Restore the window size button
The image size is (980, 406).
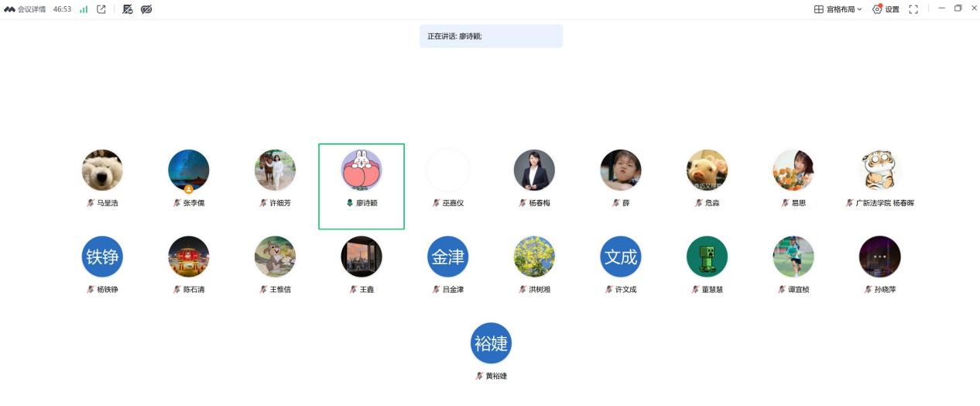point(958,9)
